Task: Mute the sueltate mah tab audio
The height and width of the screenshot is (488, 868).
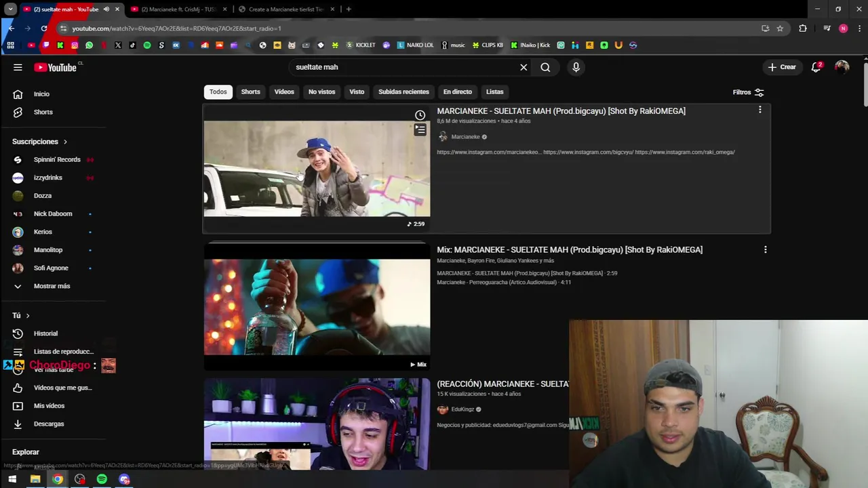Action: tap(106, 9)
